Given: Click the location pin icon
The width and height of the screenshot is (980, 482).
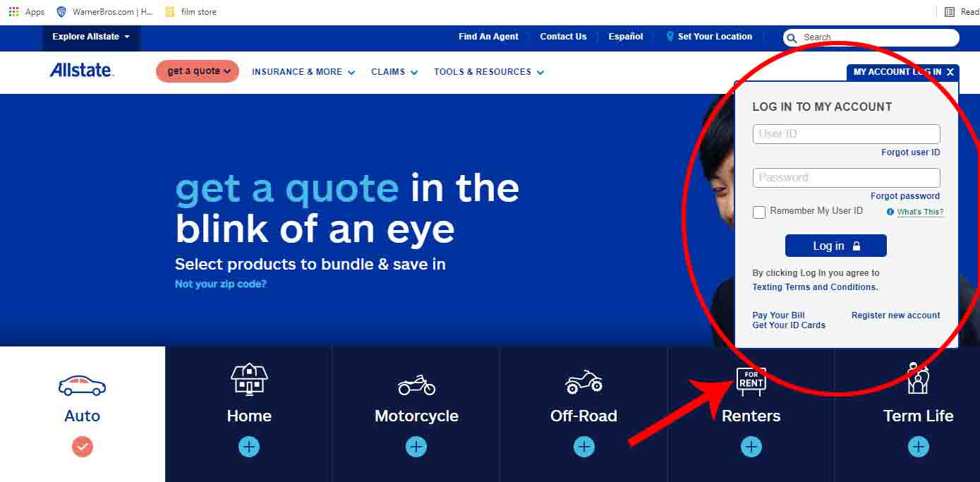Looking at the screenshot, I should tap(670, 37).
